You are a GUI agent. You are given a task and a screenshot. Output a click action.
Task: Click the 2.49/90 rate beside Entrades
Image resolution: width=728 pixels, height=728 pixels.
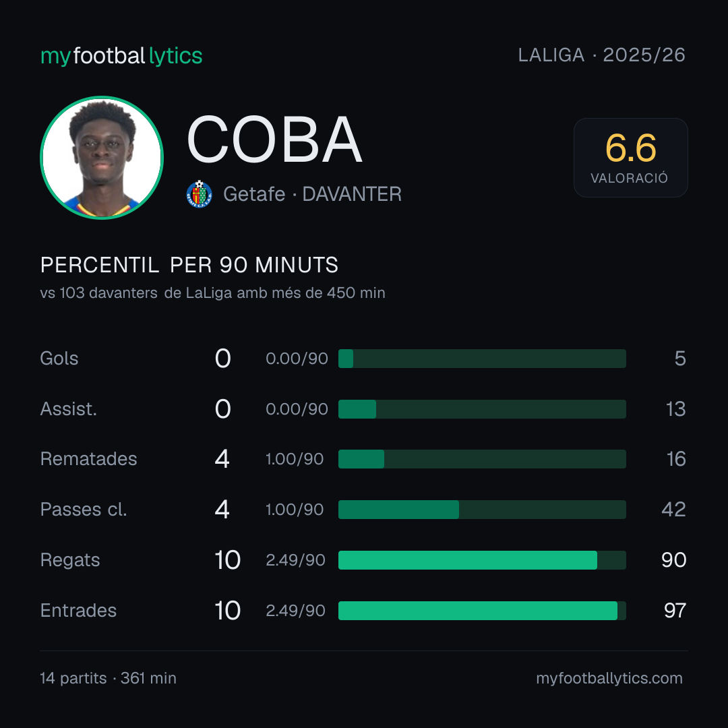tap(295, 611)
